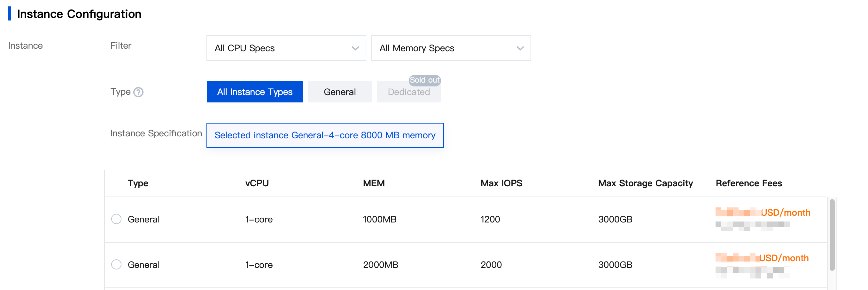Click the Reference Fees column header

(x=749, y=183)
